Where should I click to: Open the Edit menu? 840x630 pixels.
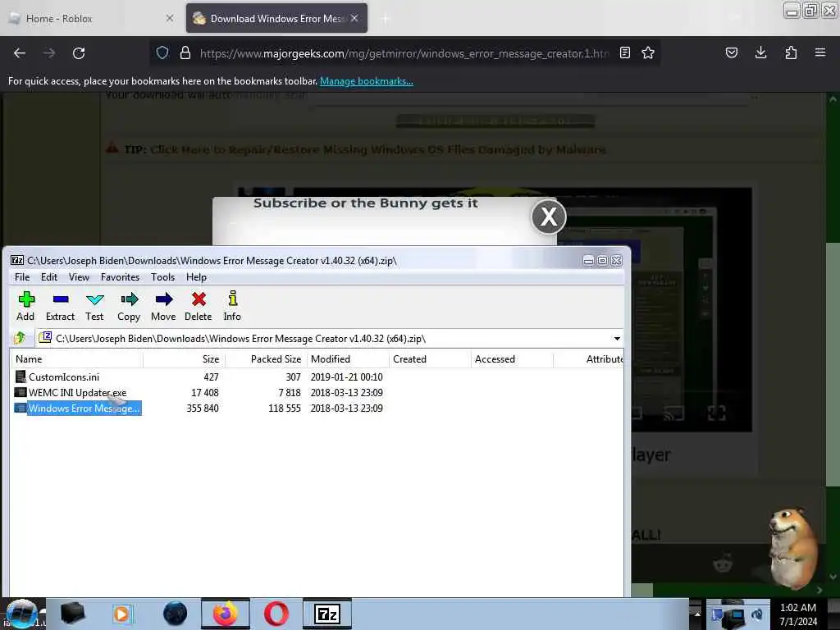click(48, 277)
